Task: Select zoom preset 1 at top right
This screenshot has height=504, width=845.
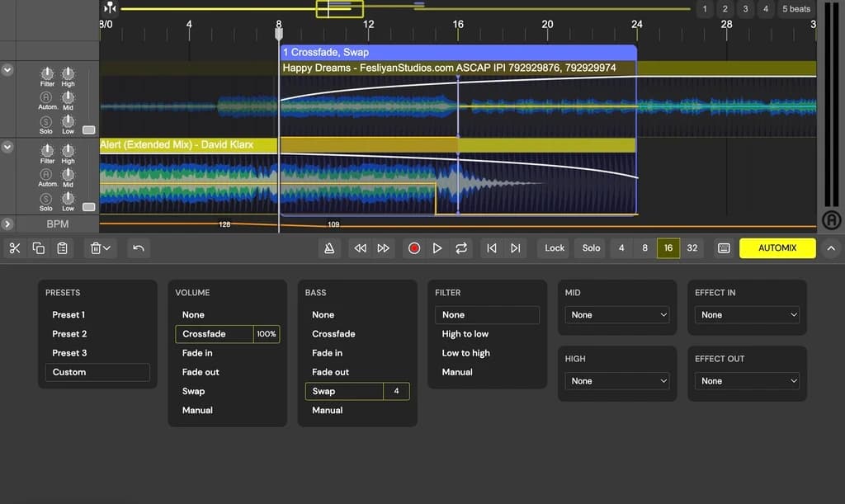Action: 705,9
